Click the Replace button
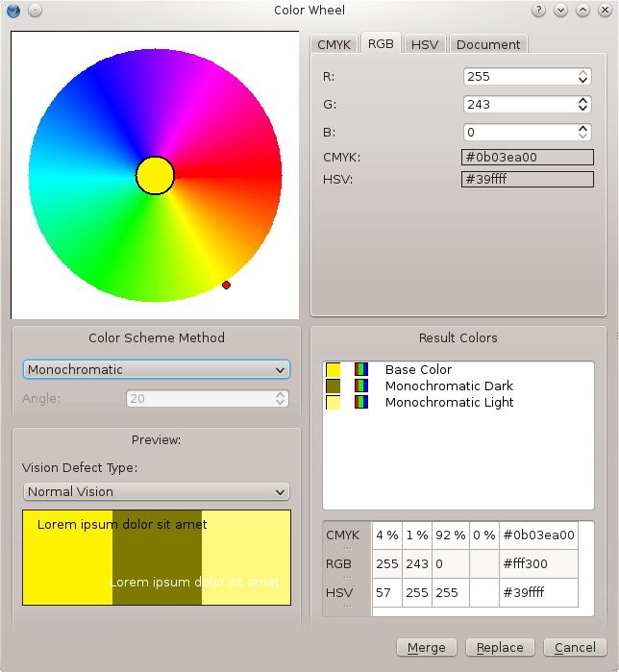Viewport: 619px width, 672px height. coord(500,647)
